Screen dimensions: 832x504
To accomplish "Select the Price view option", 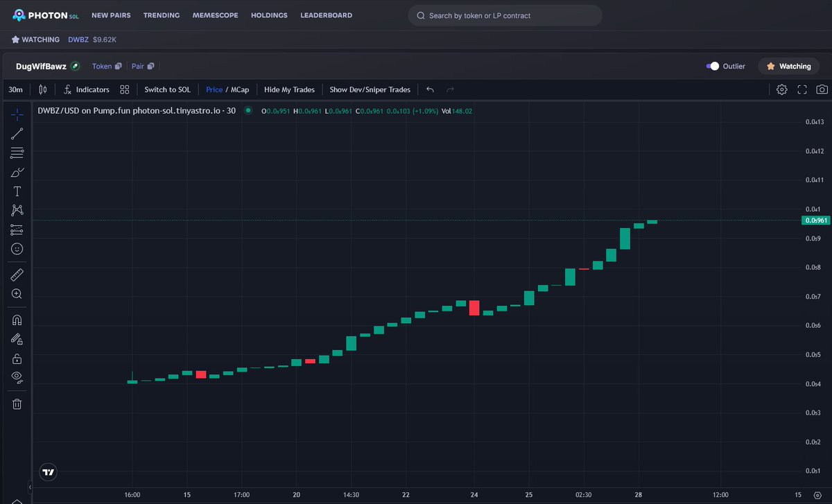I will (214, 89).
